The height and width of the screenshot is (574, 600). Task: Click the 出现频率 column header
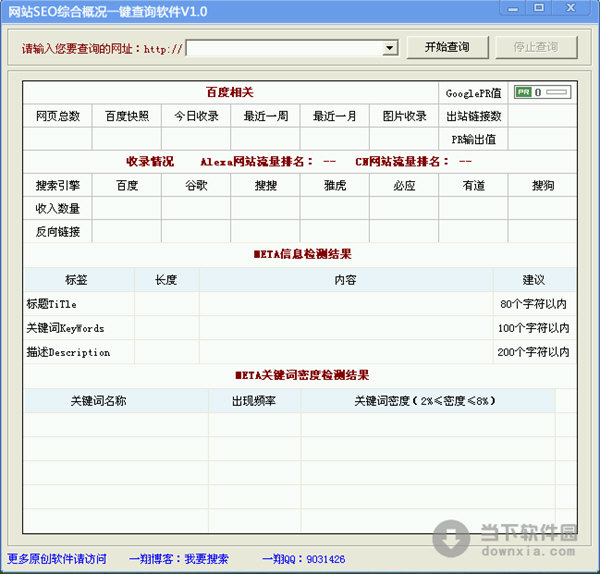(254, 400)
